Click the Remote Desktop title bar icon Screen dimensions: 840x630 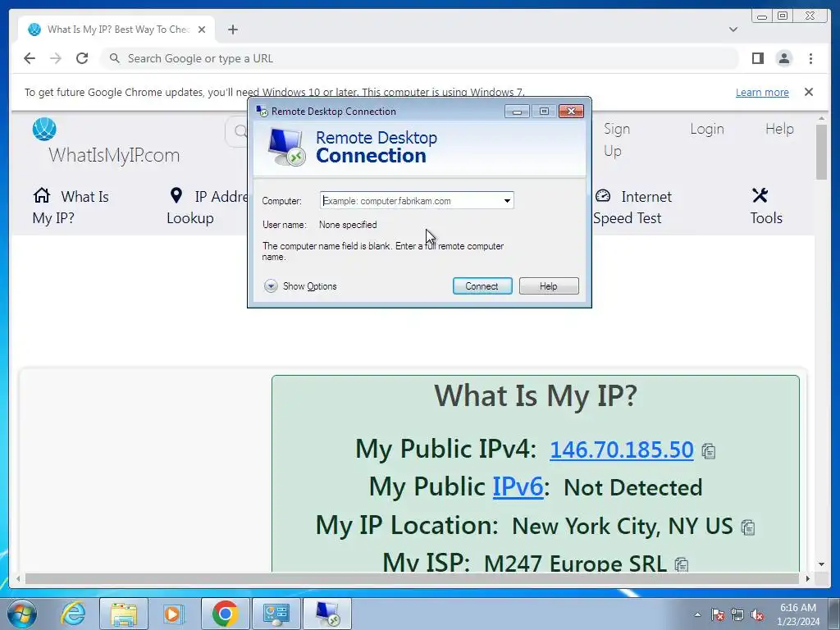(x=262, y=111)
